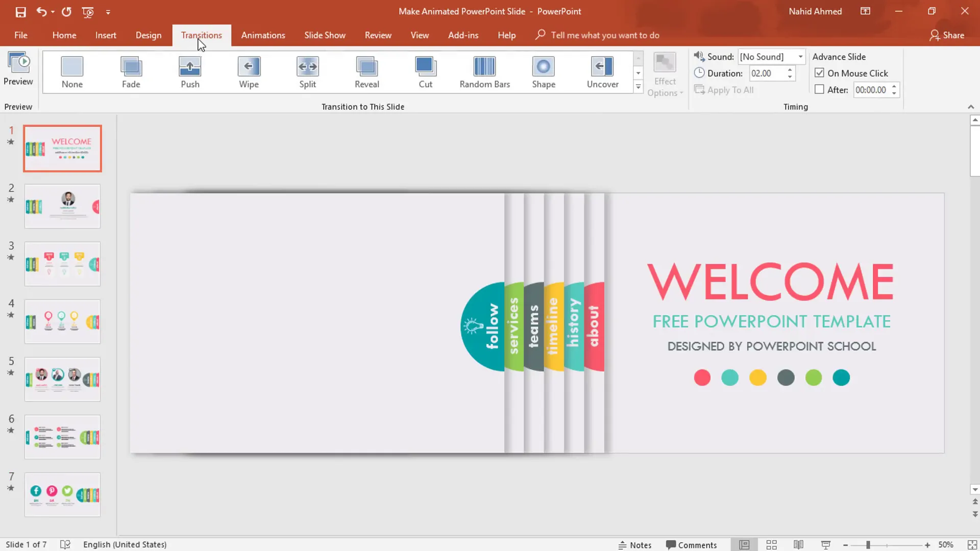The width and height of the screenshot is (980, 551).
Task: Apply the Uncover transition
Action: click(x=603, y=72)
